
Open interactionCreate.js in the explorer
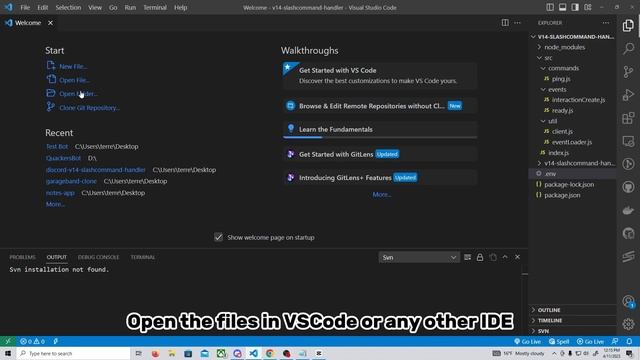point(578,100)
